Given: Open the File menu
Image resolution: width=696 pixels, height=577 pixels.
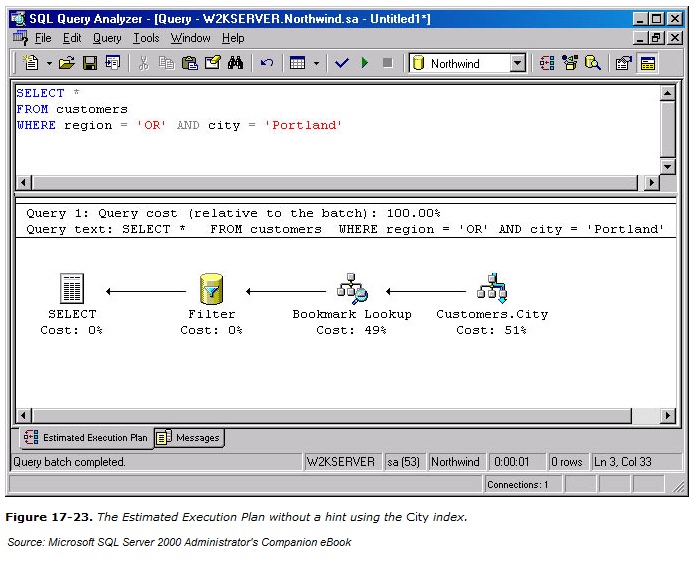Looking at the screenshot, I should pos(43,38).
